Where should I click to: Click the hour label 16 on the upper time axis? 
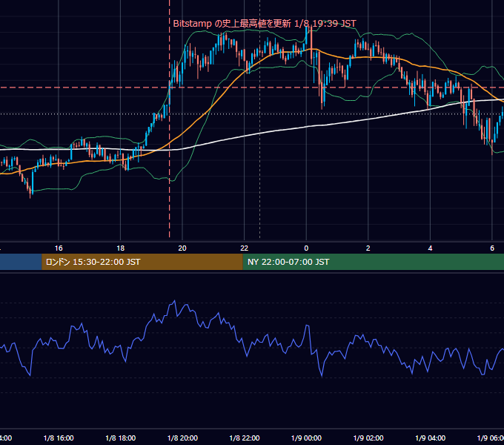coord(59,248)
